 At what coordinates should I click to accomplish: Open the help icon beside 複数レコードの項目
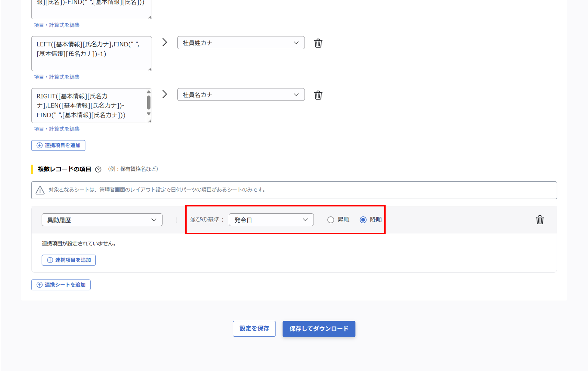coord(98,169)
